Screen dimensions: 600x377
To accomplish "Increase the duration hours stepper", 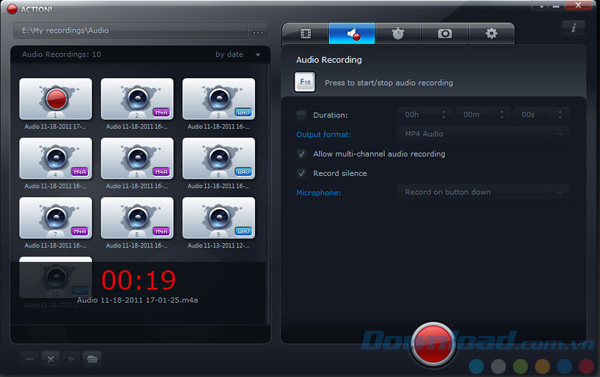I will click(x=443, y=112).
